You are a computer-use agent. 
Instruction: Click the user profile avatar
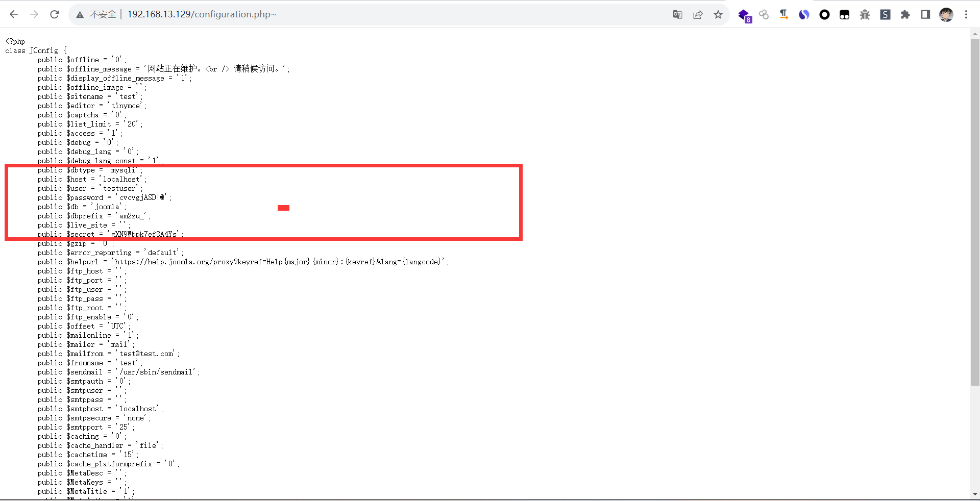[946, 15]
